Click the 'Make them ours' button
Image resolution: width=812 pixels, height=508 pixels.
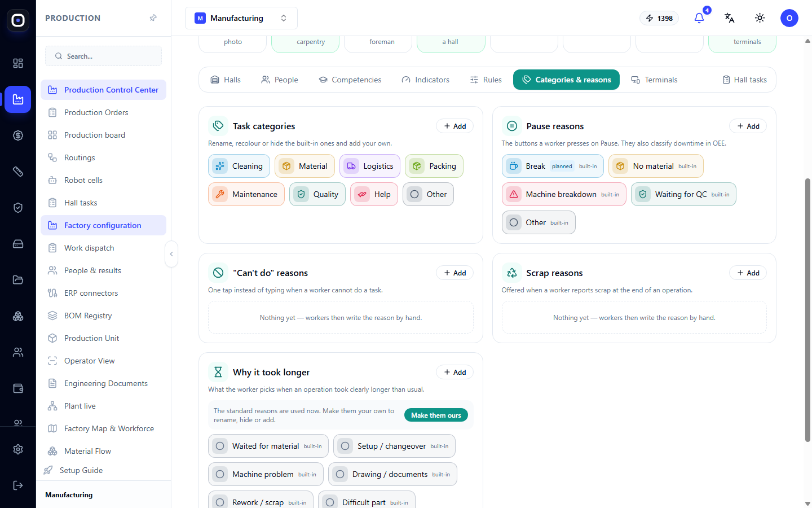coord(436,415)
